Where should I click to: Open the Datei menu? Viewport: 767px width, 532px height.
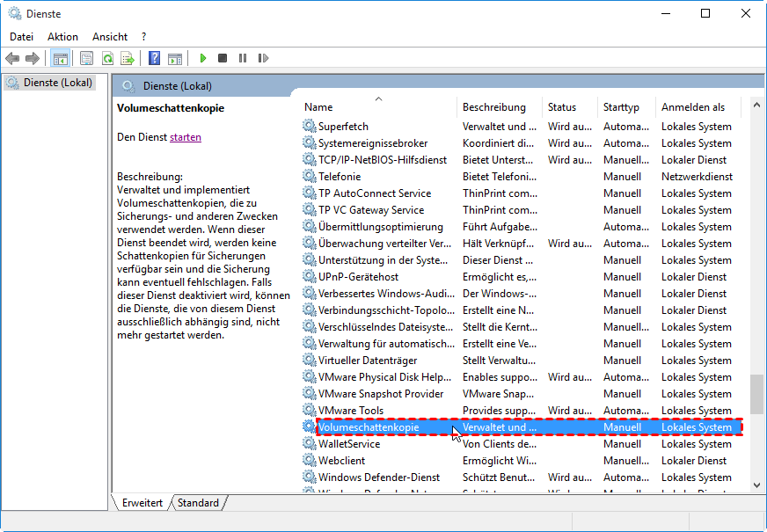21,37
